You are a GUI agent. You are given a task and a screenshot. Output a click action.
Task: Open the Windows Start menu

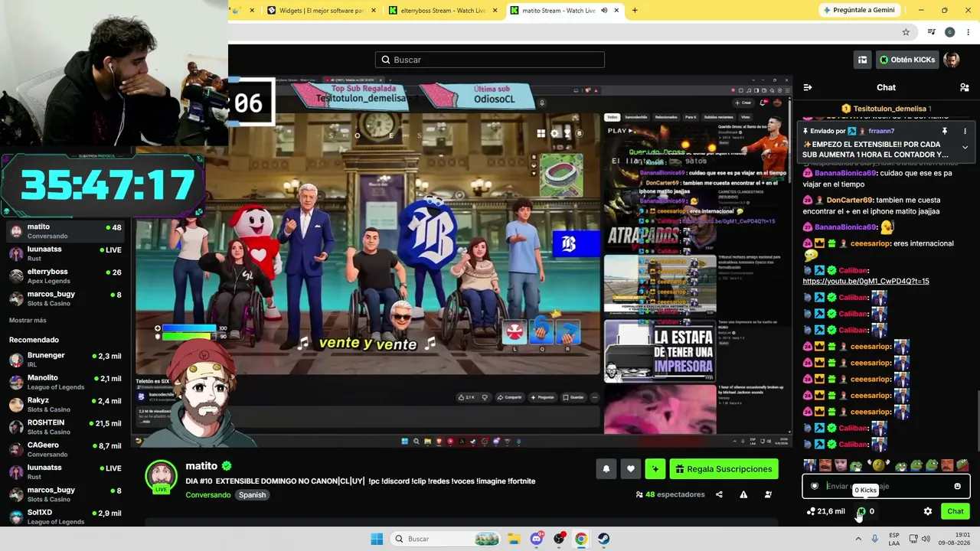[377, 539]
